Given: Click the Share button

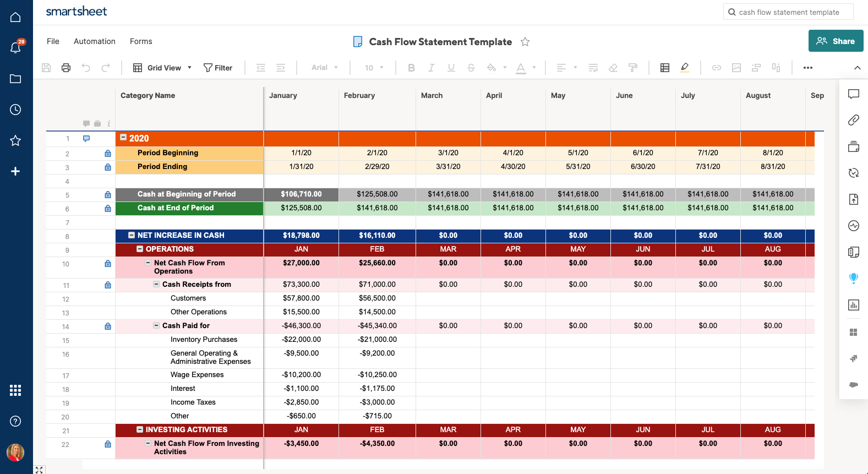Looking at the screenshot, I should pyautogui.click(x=836, y=41).
